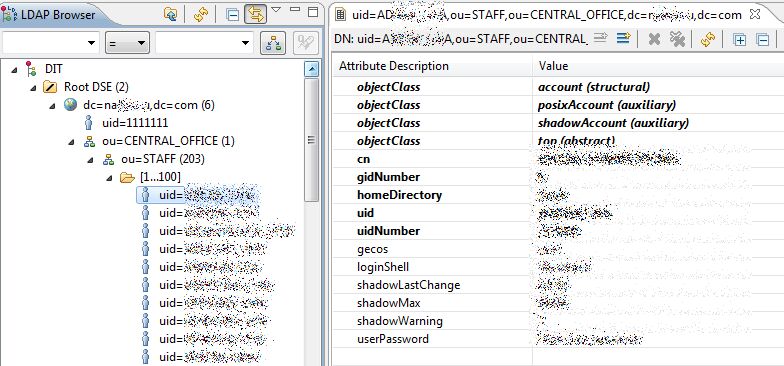The height and width of the screenshot is (366, 784).
Task: Collapse the dc=...,dc=com (6) node
Action: [52, 106]
